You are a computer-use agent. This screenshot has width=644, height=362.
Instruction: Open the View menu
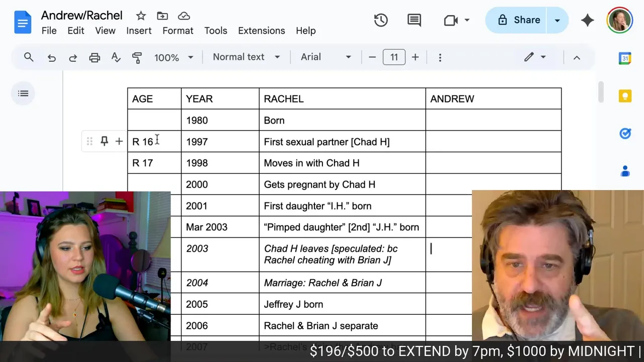(105, 31)
